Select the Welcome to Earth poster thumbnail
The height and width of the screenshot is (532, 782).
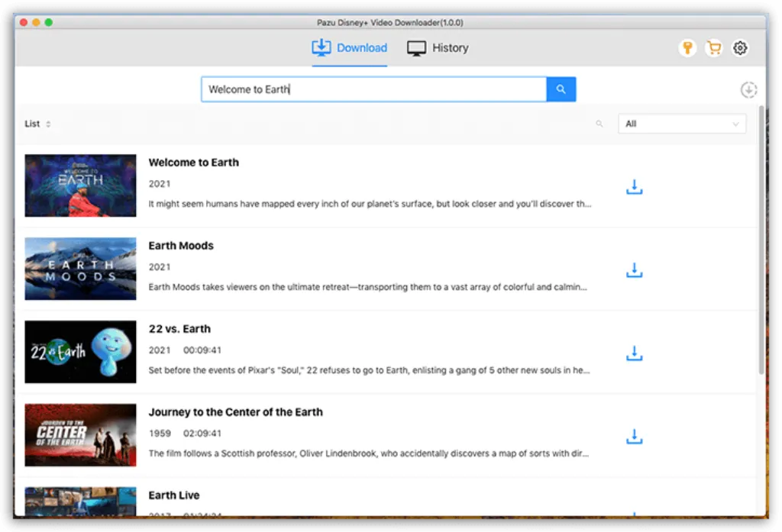(80, 185)
